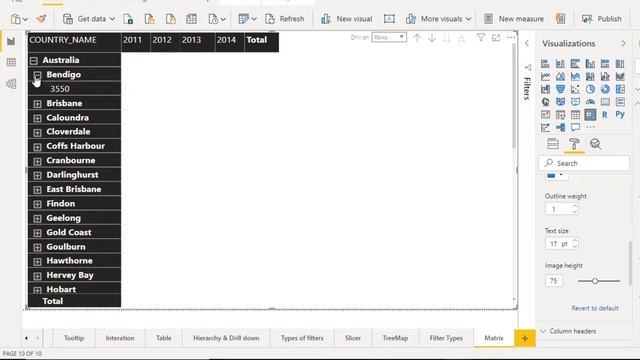Click Revert to default link
Image resolution: width=640 pixels, height=360 pixels.
595,308
